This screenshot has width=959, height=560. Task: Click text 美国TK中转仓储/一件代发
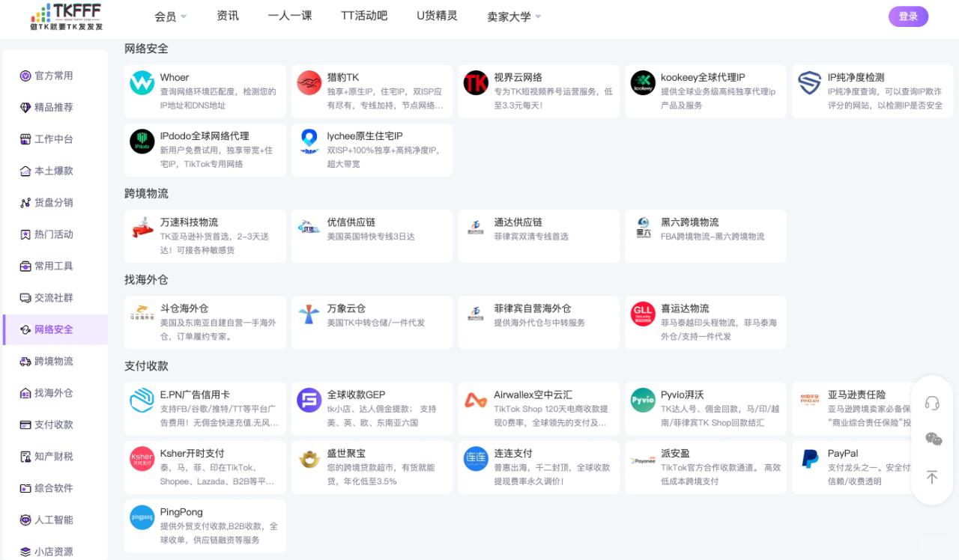click(376, 323)
